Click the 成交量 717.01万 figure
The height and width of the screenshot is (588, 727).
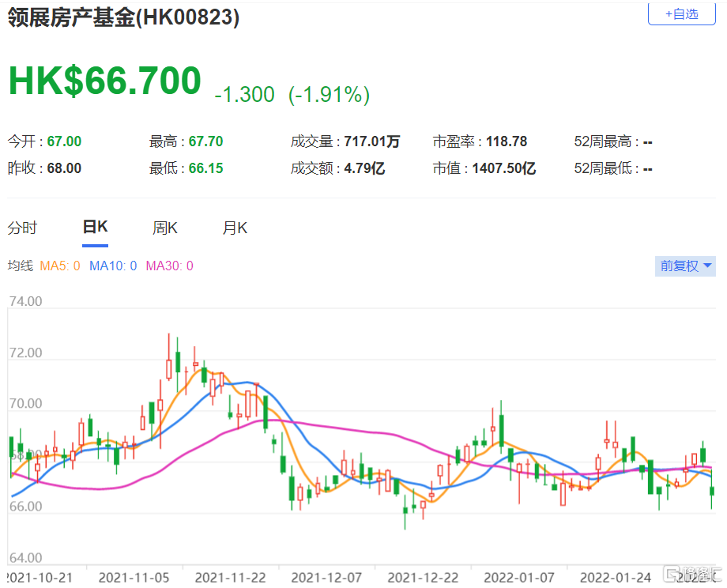[x=372, y=142]
